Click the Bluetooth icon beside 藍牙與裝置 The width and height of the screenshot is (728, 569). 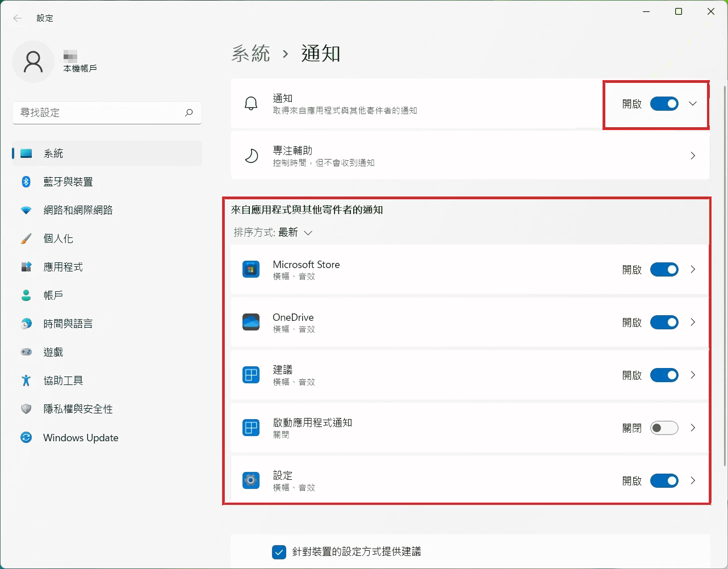(x=26, y=182)
